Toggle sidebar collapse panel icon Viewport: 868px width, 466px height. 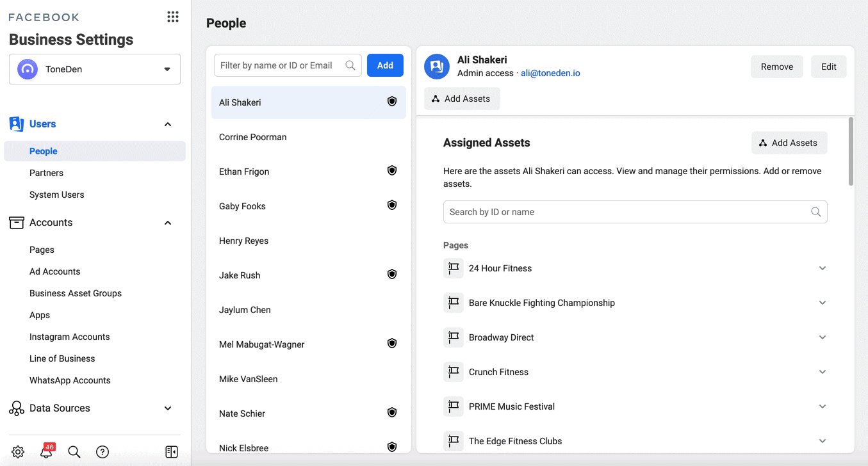tap(172, 452)
